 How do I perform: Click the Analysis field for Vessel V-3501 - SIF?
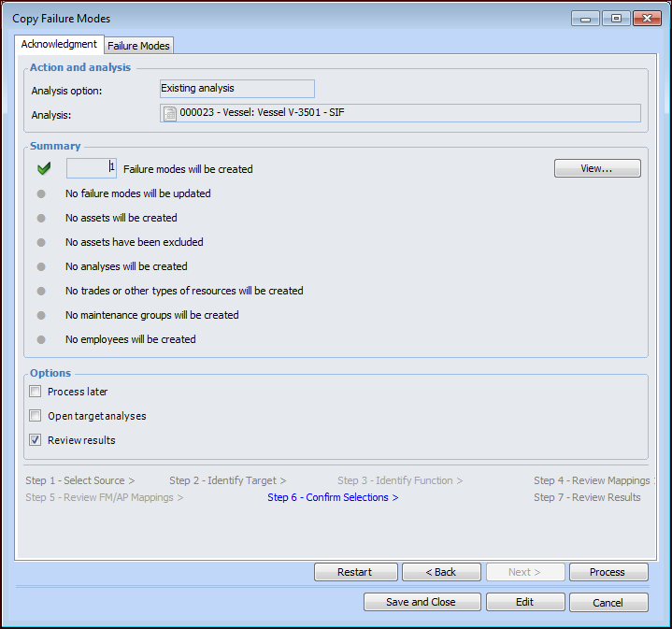click(400, 113)
